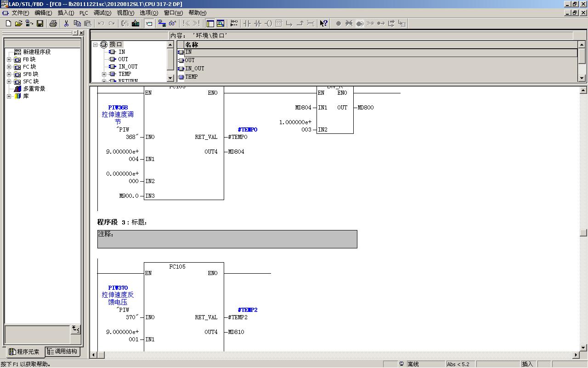Insert an output coil element
The image size is (588, 368).
click(268, 23)
